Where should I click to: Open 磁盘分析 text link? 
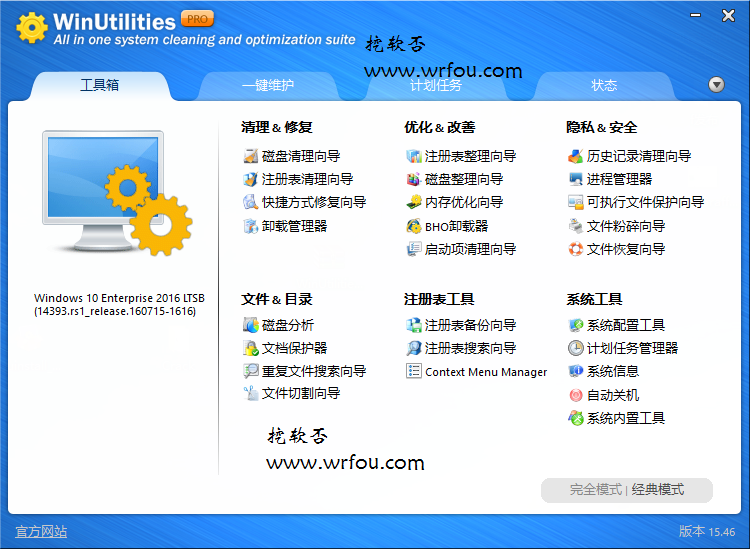coord(288,325)
